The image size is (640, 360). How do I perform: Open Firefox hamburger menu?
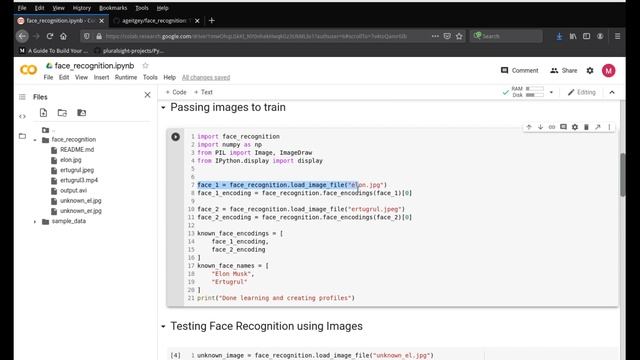617,36
